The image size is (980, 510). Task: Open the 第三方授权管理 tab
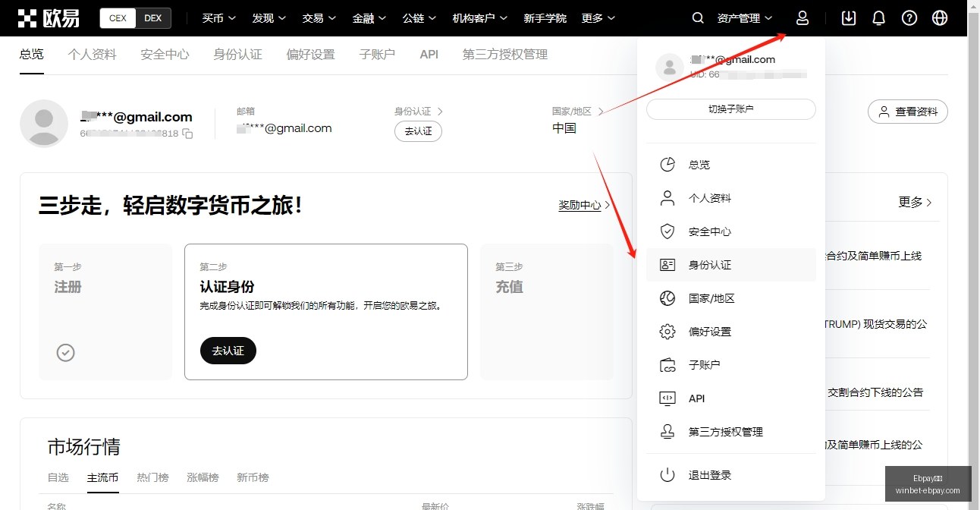click(x=505, y=55)
